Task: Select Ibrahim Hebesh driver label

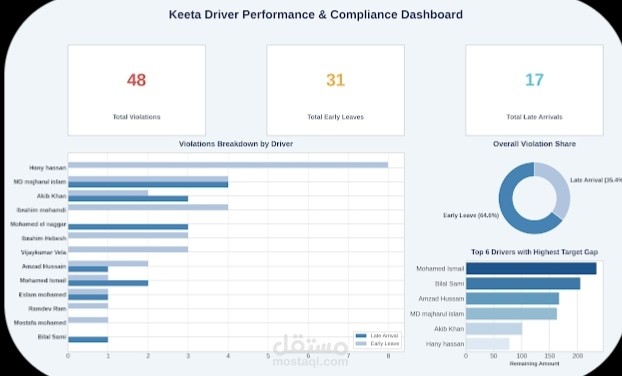Action: coord(44,238)
